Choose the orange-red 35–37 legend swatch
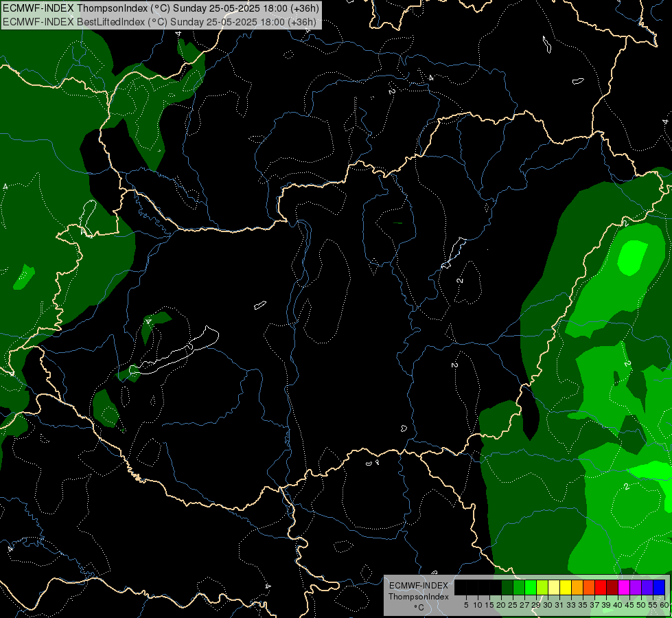Viewport: 672px width, 618px height. pyautogui.click(x=589, y=588)
